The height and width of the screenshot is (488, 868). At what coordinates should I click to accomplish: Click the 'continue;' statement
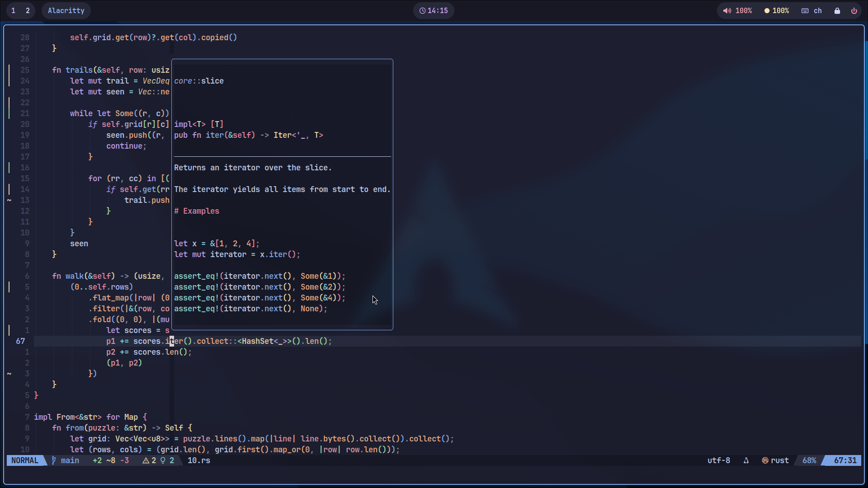point(127,146)
